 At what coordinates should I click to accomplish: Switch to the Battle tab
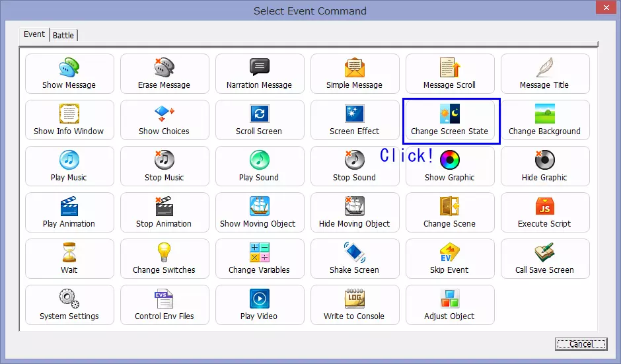[x=63, y=35]
